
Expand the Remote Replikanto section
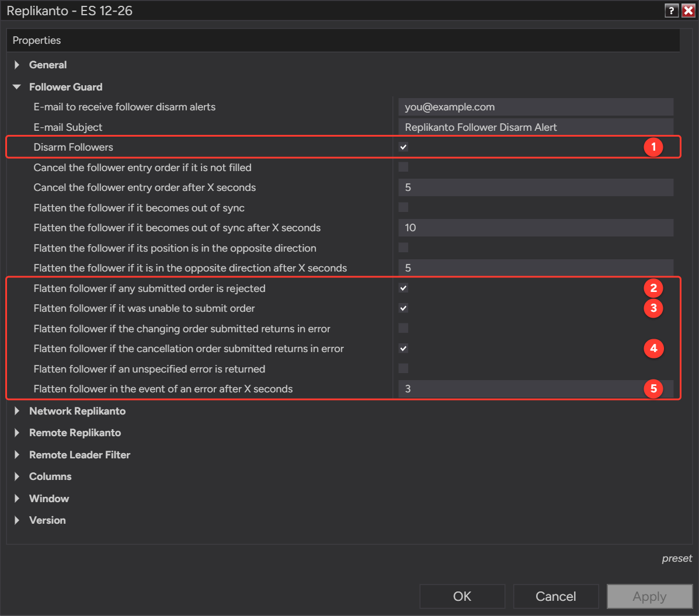pyautogui.click(x=17, y=433)
